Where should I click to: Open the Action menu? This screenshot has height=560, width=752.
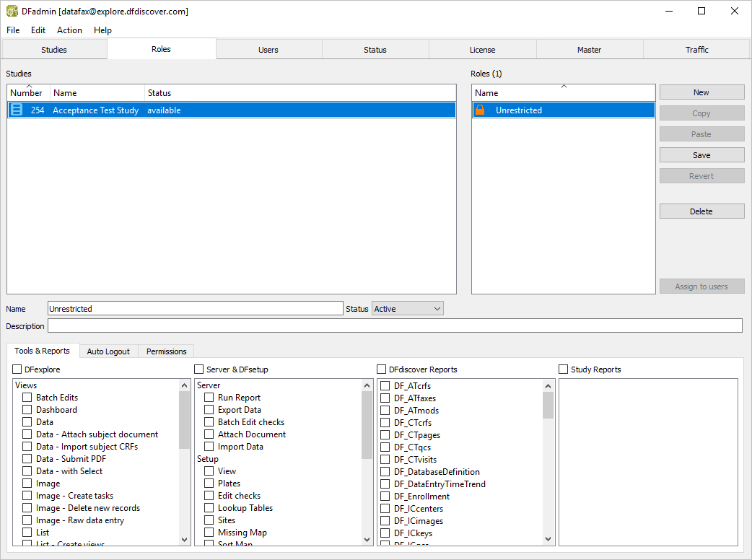(69, 30)
